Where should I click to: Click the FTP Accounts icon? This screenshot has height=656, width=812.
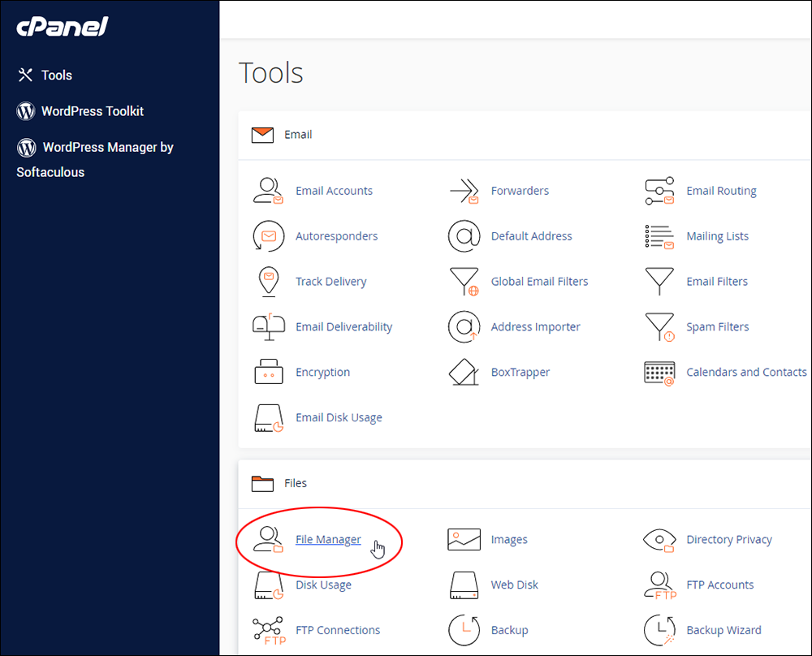click(x=660, y=585)
